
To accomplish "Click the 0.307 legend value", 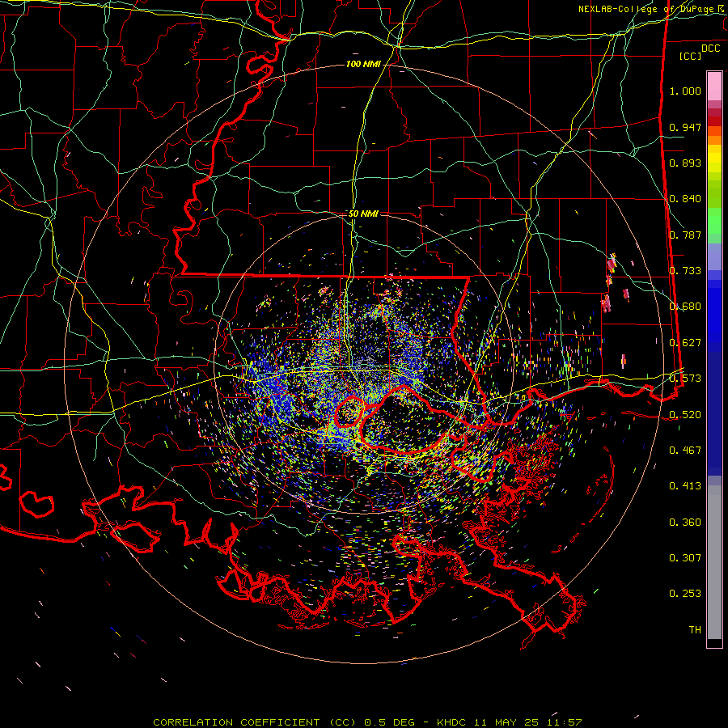I will coord(685,558).
